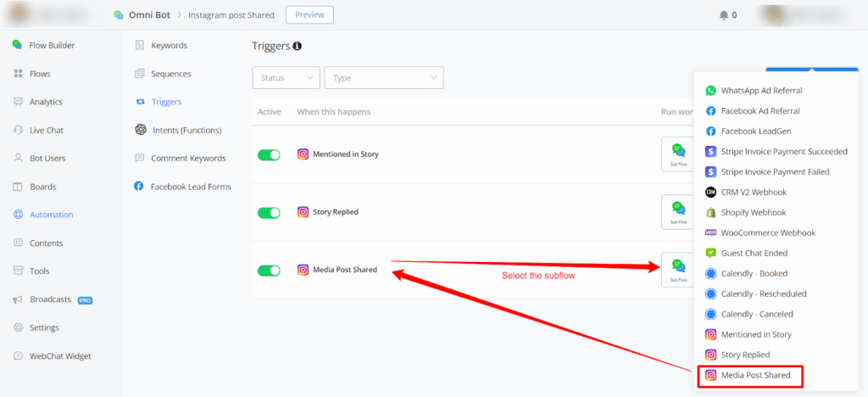
Task: Turn off the Story Replied trigger toggle
Action: point(269,212)
